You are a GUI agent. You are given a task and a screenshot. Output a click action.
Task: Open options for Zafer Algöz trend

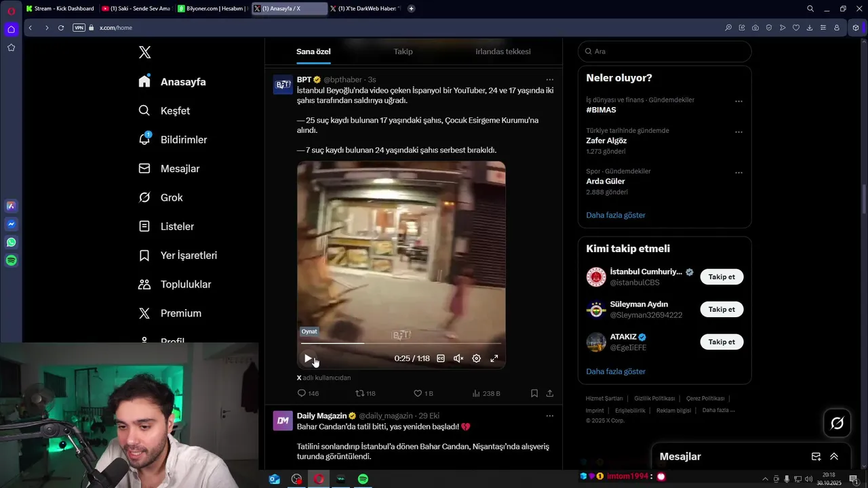coord(738,131)
